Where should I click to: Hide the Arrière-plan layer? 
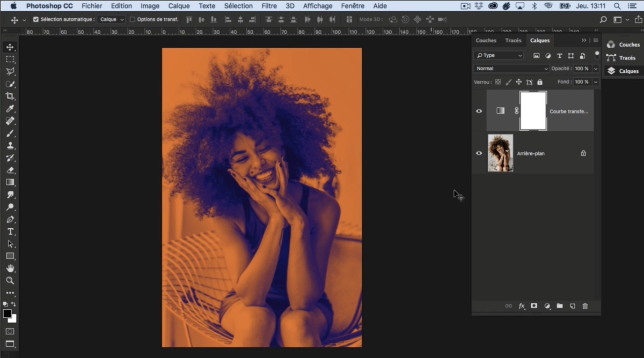click(x=479, y=153)
